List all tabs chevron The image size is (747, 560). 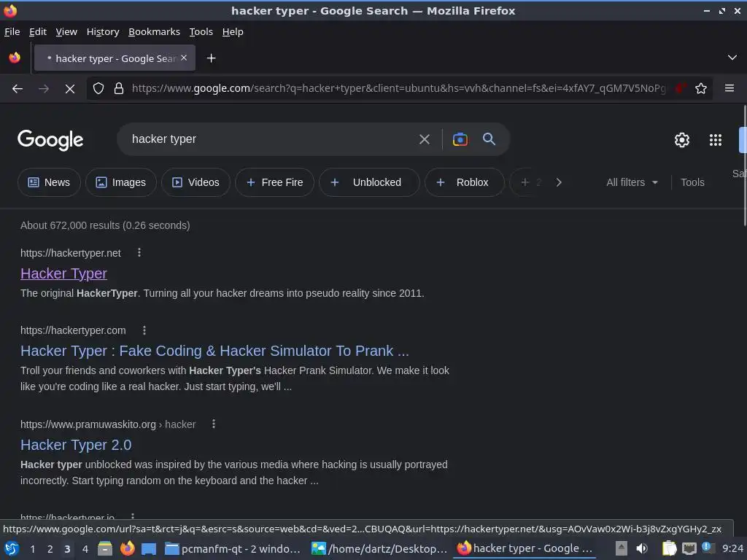pos(732,58)
